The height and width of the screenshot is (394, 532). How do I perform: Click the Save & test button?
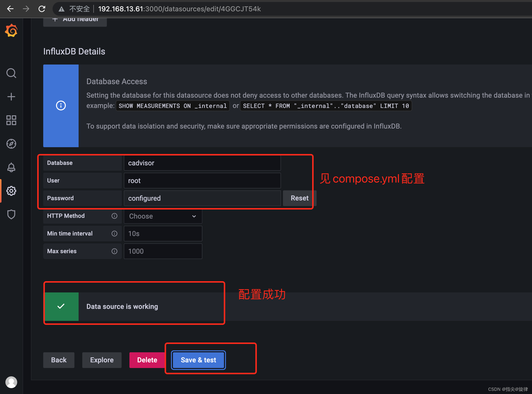pyautogui.click(x=198, y=360)
